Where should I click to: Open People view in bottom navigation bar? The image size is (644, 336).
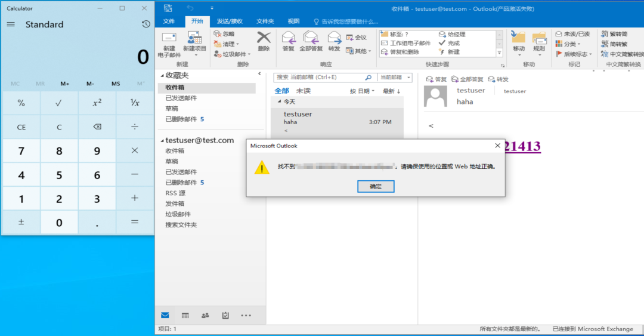coord(205,315)
